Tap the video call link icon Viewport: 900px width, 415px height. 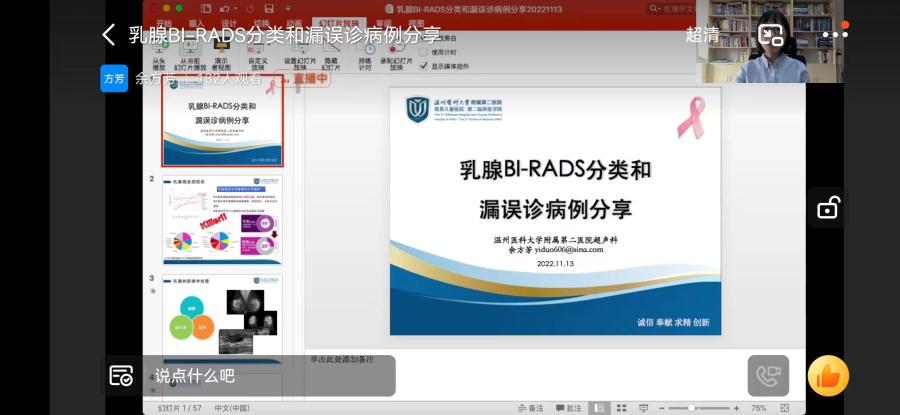pyautogui.click(x=767, y=376)
